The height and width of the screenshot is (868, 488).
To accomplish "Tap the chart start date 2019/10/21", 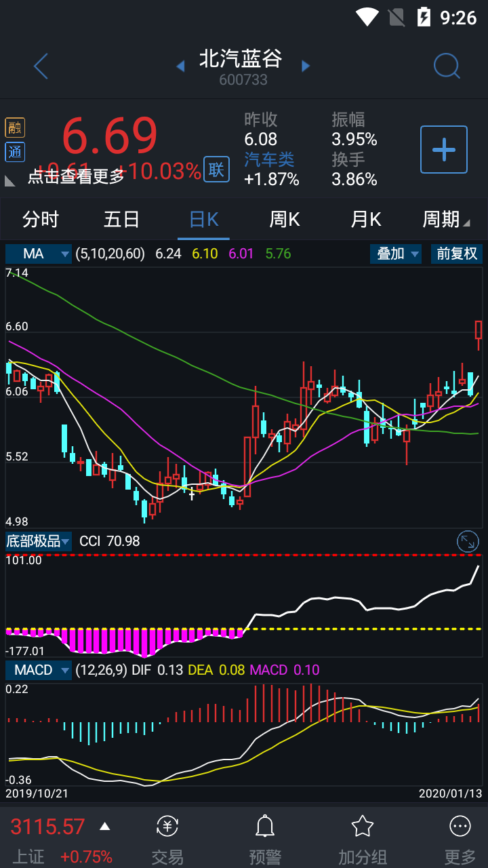I will point(37,793).
